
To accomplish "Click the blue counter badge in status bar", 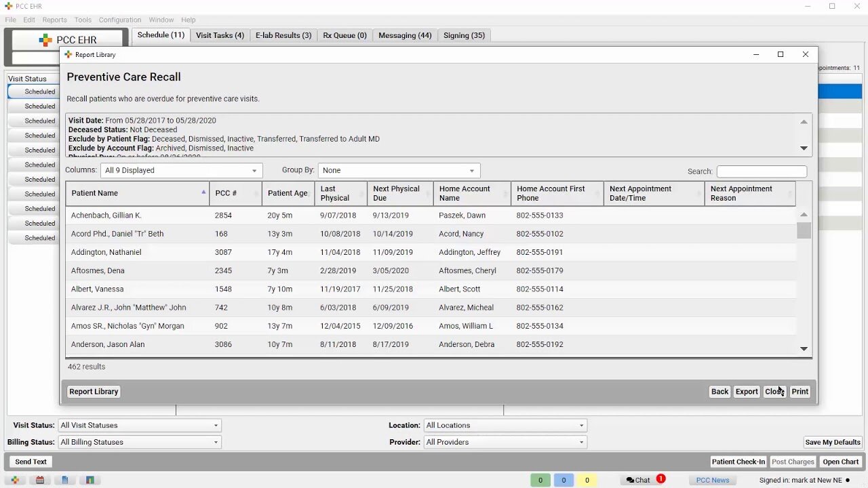I will (564, 480).
